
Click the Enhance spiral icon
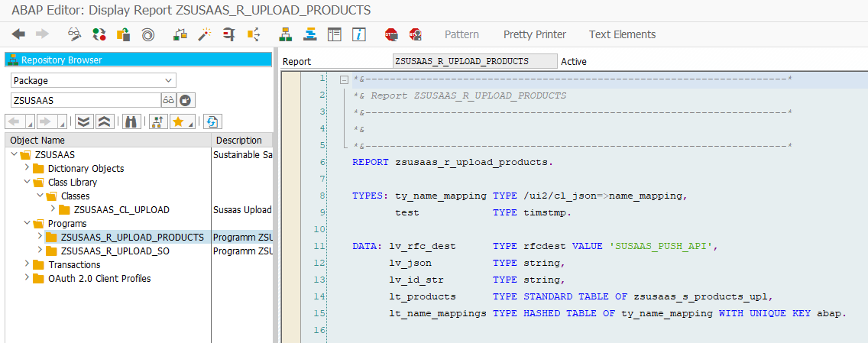pyautogui.click(x=147, y=34)
